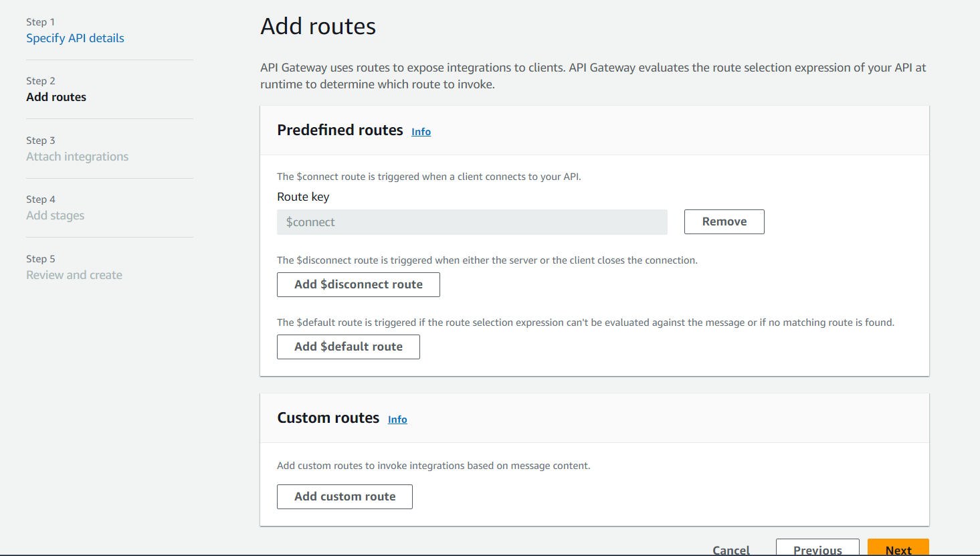
Task: Proceed with the orange Next button
Action: coord(898,549)
